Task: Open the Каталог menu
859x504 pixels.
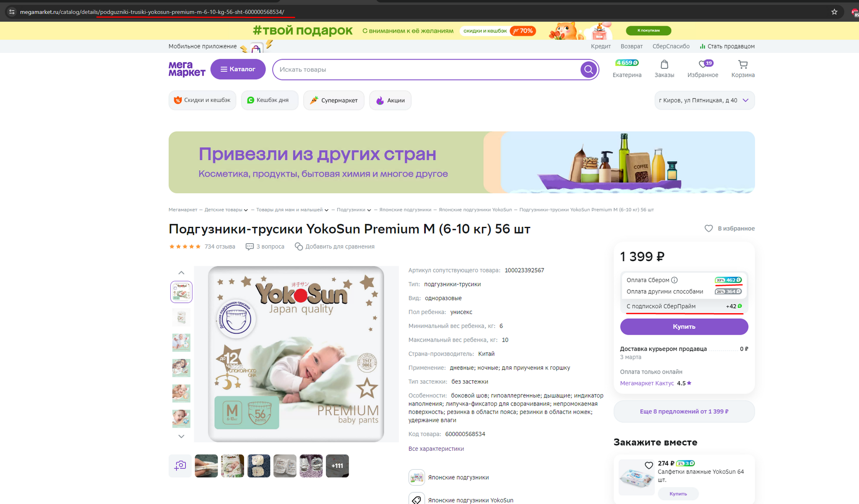Action: pos(238,69)
